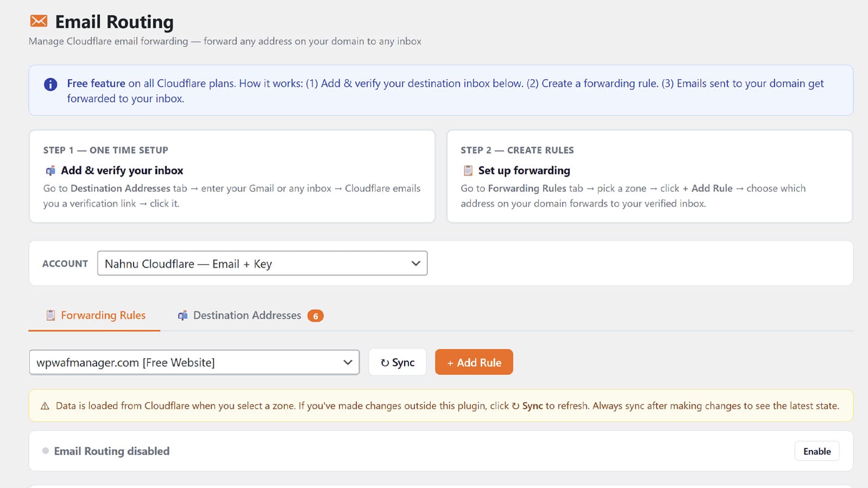Screen dimensions: 868x488
Task: Click the 'Free feature' bold text in info banner
Action: coord(96,84)
